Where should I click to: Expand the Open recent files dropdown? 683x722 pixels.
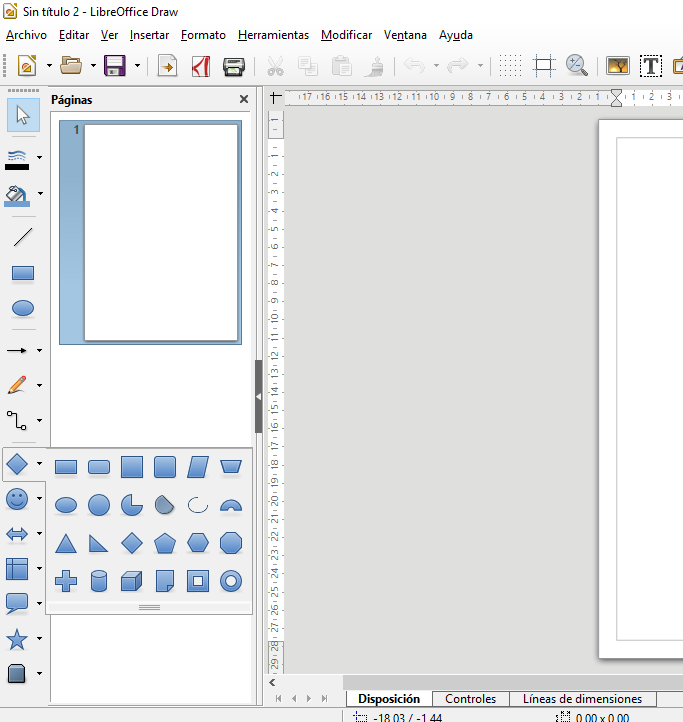coord(93,65)
